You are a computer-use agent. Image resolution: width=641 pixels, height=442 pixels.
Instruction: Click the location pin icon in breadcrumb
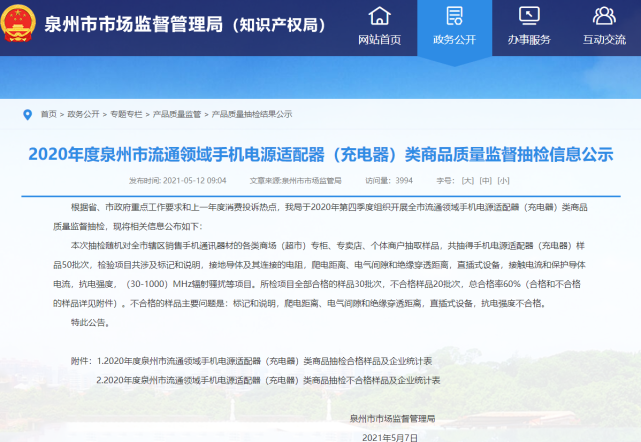click(27, 115)
